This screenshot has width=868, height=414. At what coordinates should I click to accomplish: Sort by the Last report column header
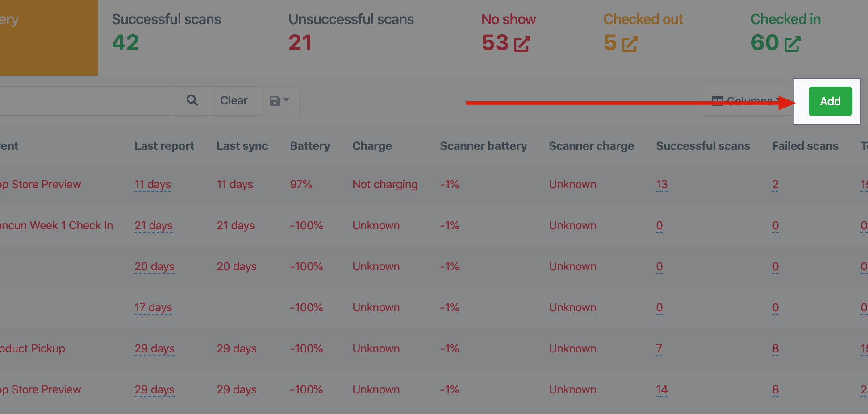tap(164, 146)
